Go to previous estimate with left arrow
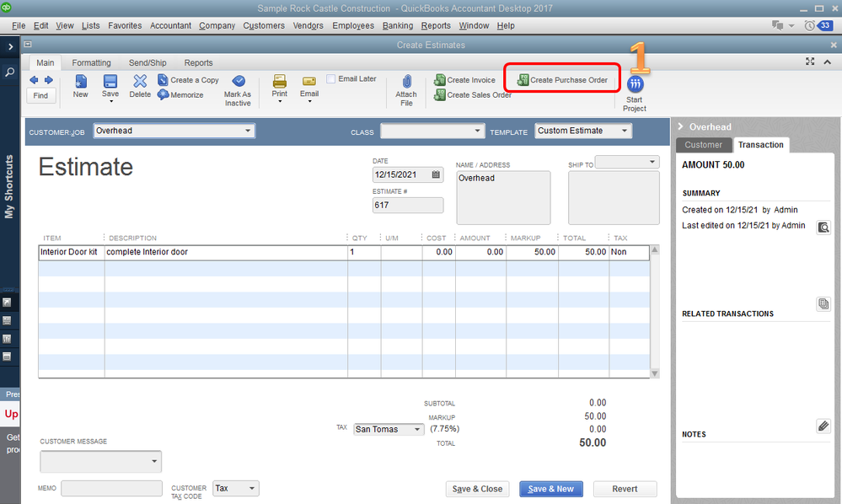Viewport: 842px width, 504px height. pyautogui.click(x=34, y=80)
